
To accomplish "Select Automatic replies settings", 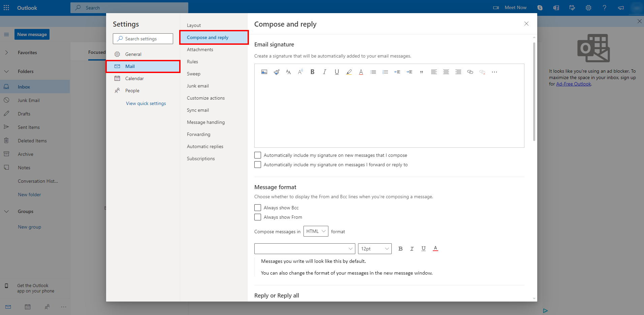I will click(x=205, y=146).
